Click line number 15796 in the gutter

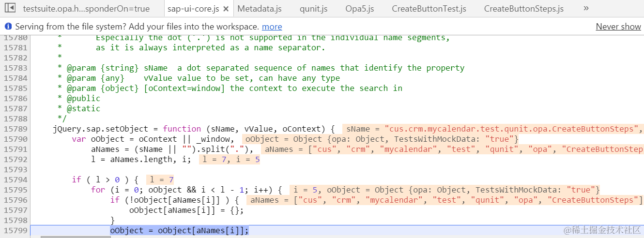point(15,200)
